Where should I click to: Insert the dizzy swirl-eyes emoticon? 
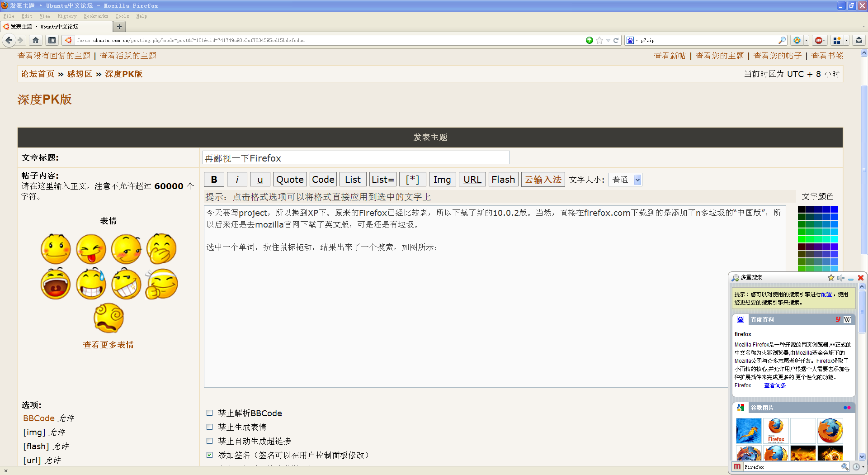point(109,318)
